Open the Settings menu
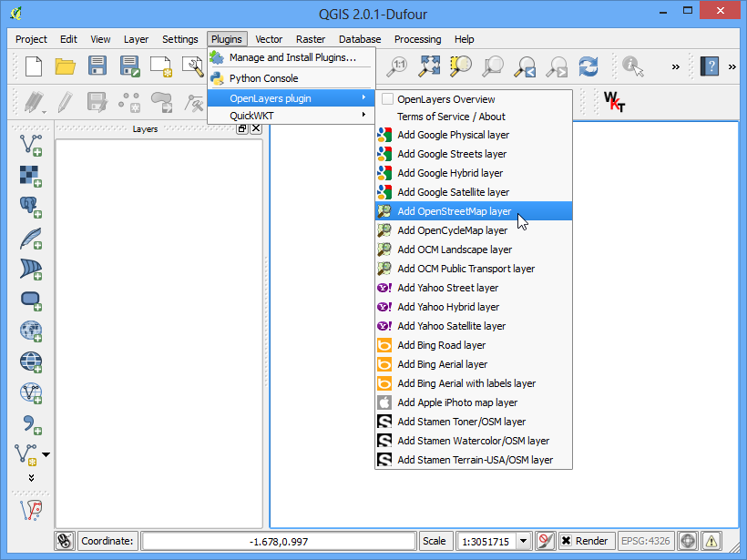The image size is (747, 560). (180, 39)
